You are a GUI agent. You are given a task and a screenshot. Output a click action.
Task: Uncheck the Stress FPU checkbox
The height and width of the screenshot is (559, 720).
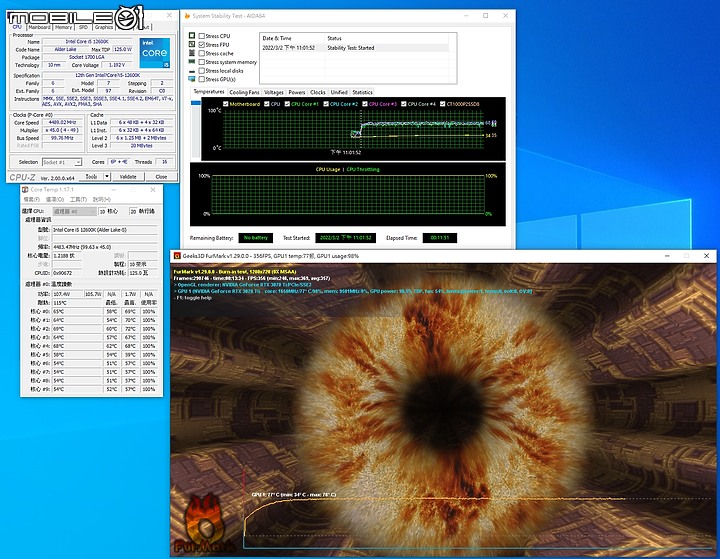pyautogui.click(x=202, y=45)
